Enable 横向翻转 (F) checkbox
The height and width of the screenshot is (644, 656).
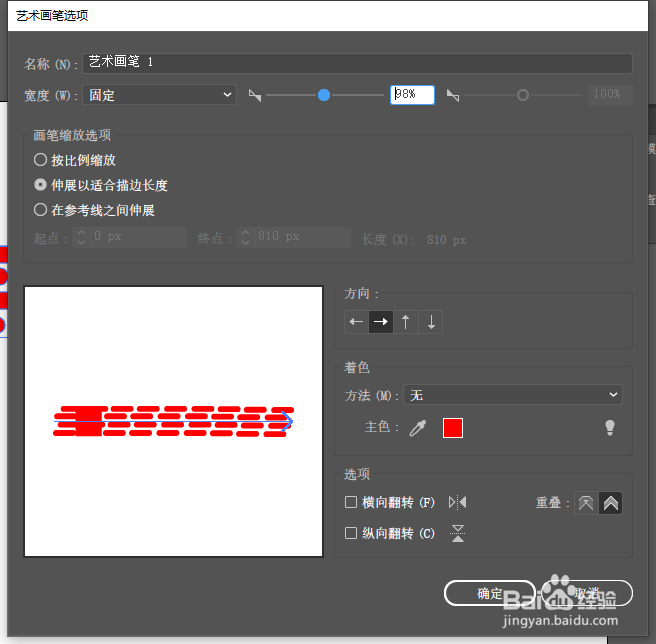pyautogui.click(x=351, y=502)
